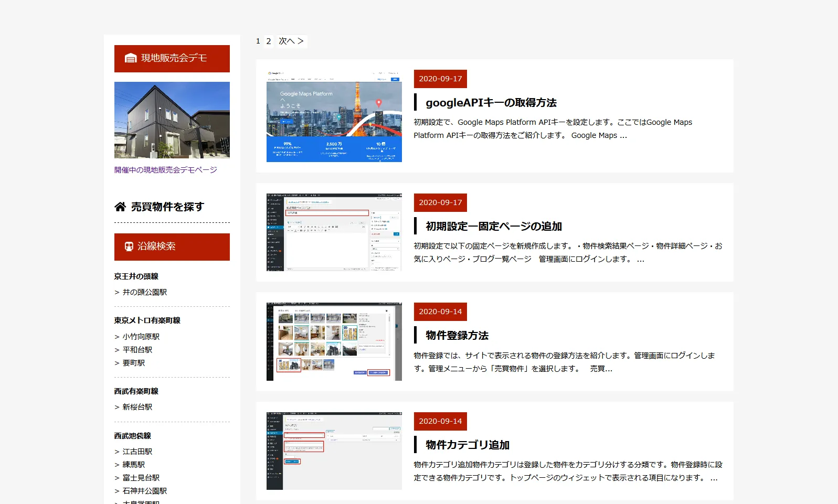Select 小竹向原駅 station link
Image resolution: width=838 pixels, height=504 pixels.
click(141, 337)
